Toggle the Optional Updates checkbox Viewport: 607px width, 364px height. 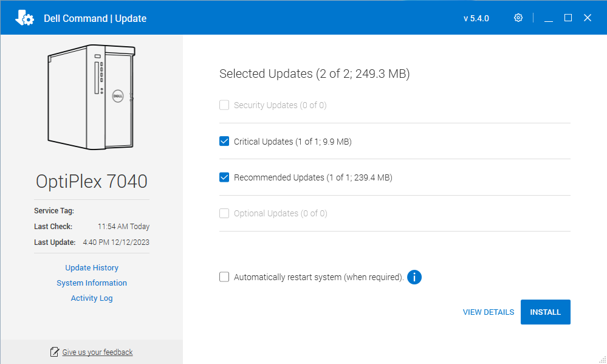[x=224, y=213]
